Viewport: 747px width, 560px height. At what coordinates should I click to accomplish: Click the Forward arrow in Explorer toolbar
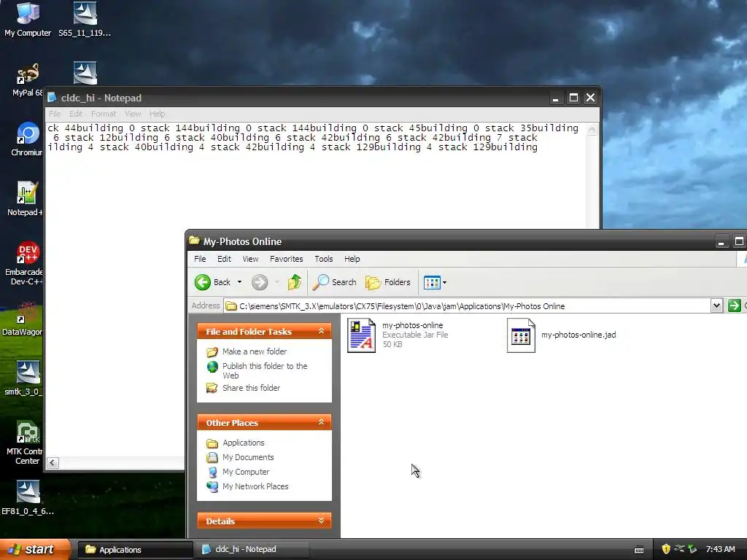tap(260, 282)
